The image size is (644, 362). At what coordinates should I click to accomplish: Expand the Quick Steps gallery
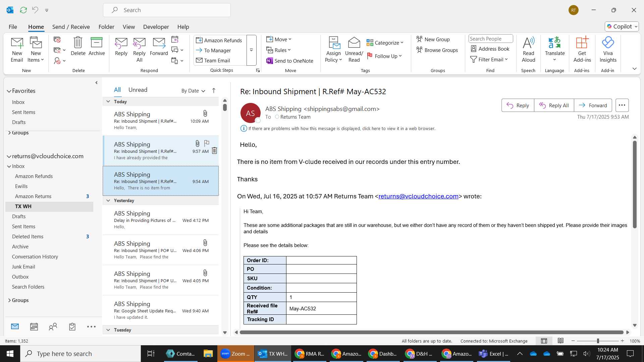(x=251, y=50)
